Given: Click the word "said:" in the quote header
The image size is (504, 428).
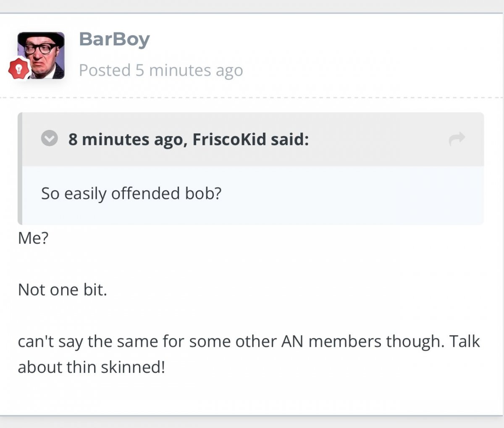Looking at the screenshot, I should [289, 139].
